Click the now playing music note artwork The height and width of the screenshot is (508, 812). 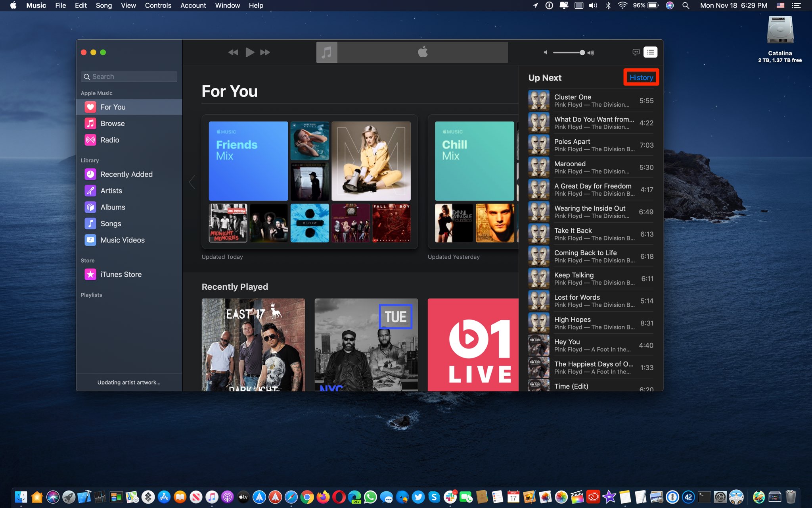coord(327,52)
